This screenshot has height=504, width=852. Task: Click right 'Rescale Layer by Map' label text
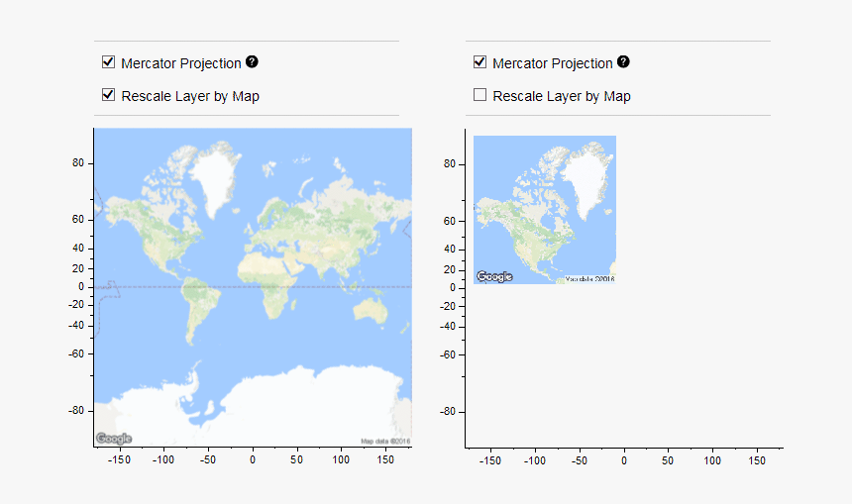(561, 96)
